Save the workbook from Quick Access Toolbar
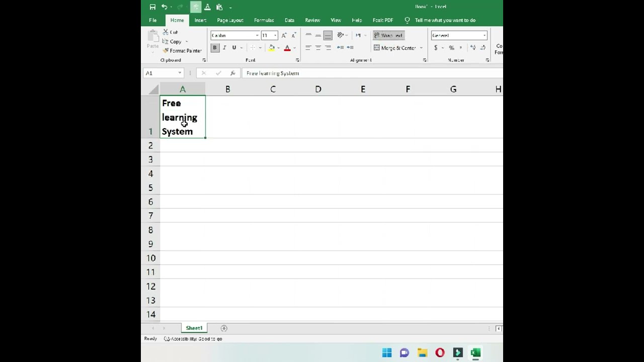 152,7
